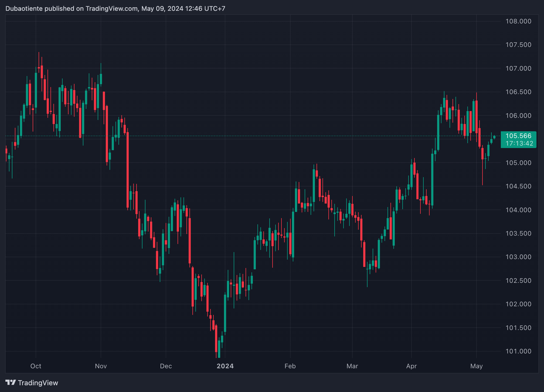Screen dimensions: 544x392
Task: Click the Dec time axis label
Action: click(166, 366)
